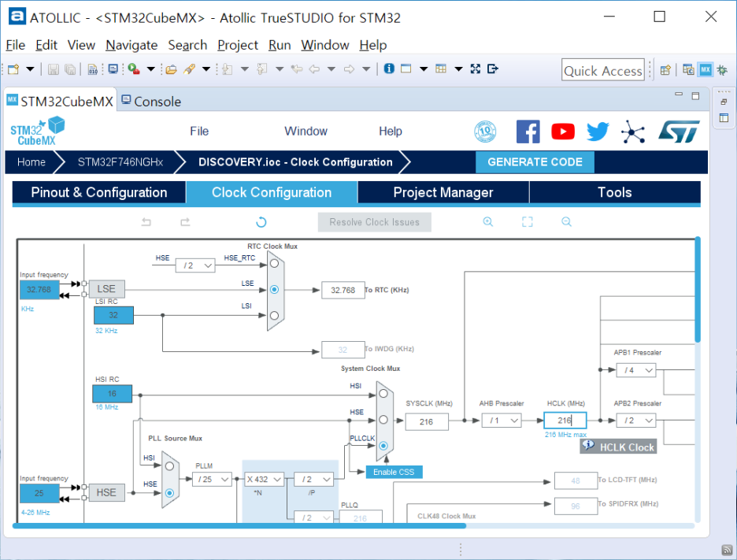Click the Enable CSS button
This screenshot has height=560, width=737.
click(x=394, y=472)
